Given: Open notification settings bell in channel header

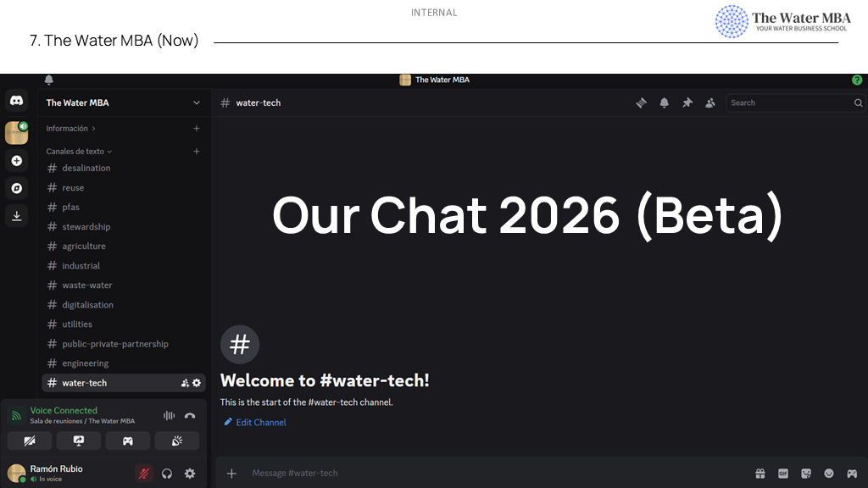Looking at the screenshot, I should (x=665, y=103).
